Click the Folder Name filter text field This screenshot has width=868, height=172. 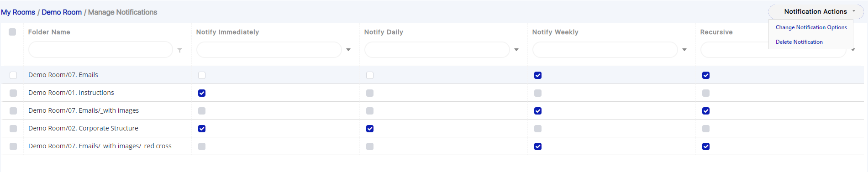click(x=100, y=50)
